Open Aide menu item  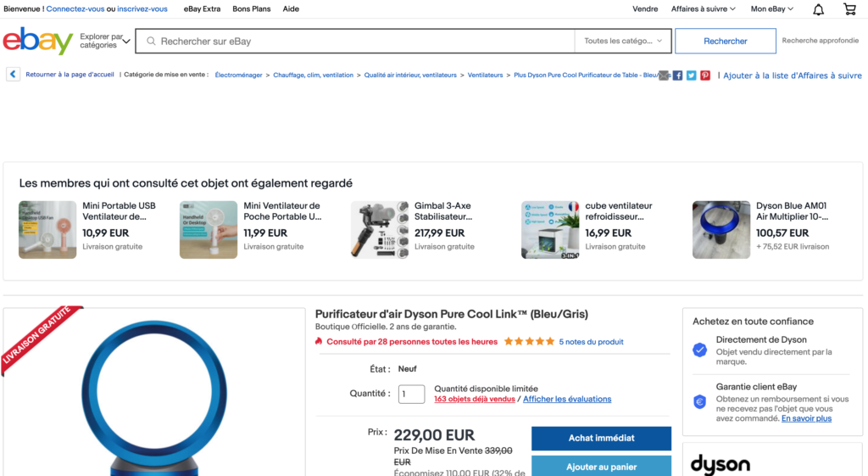coord(291,8)
